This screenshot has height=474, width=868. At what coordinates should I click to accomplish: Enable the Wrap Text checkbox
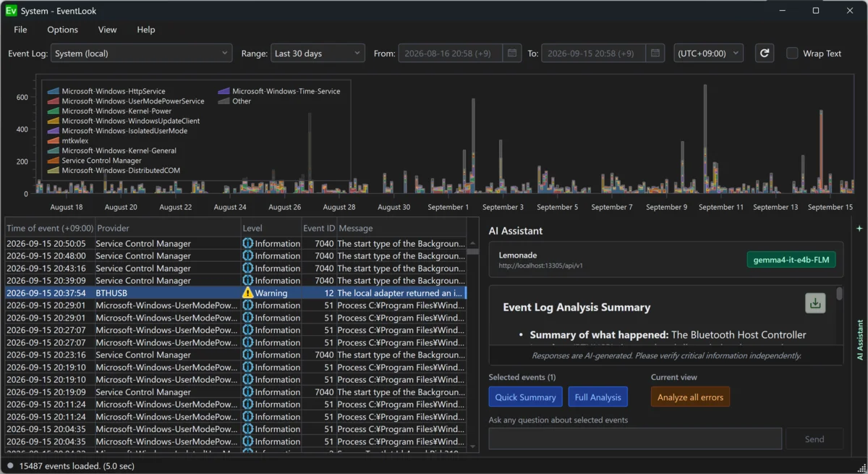click(792, 53)
